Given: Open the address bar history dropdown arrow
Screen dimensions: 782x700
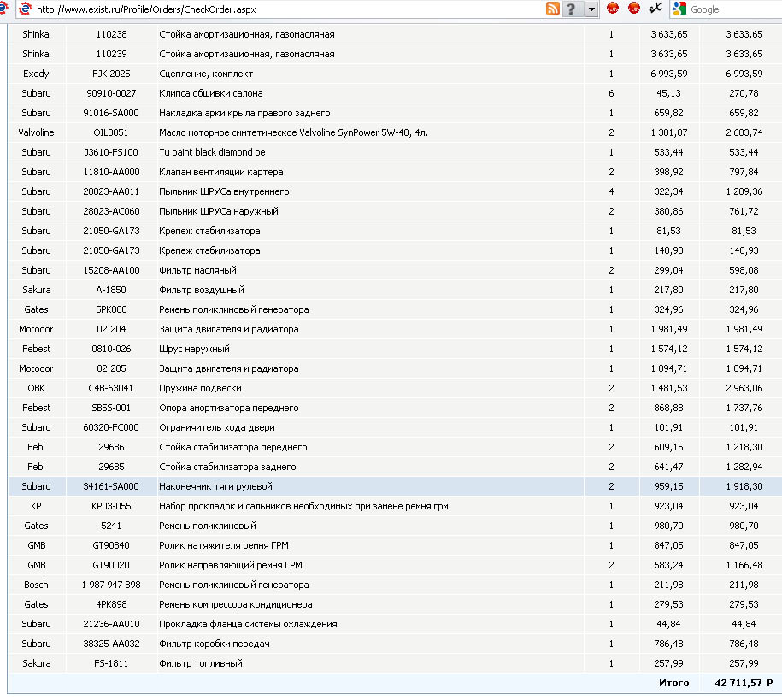Looking at the screenshot, I should pos(591,9).
